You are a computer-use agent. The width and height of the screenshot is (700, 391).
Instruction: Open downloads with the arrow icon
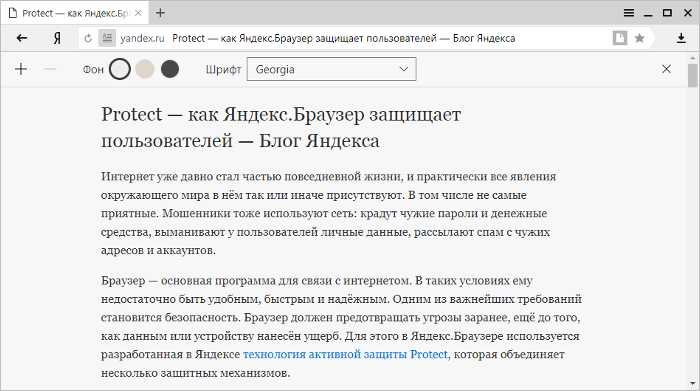[681, 38]
